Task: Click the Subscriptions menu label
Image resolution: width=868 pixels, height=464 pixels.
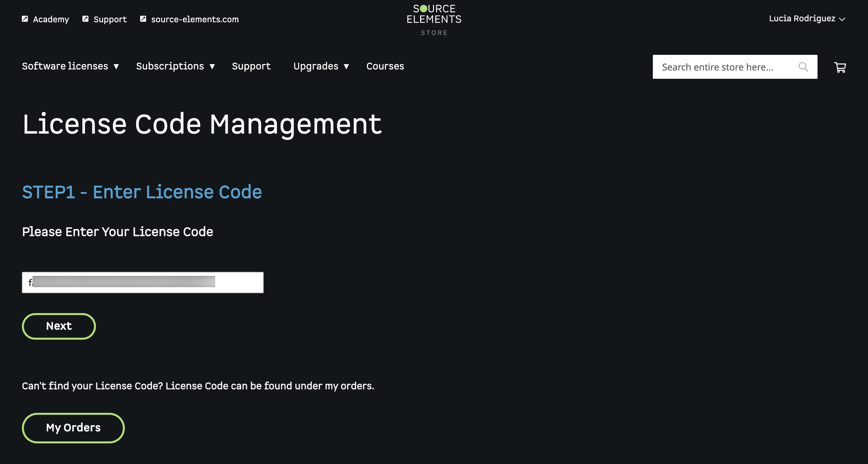Action: coord(170,66)
